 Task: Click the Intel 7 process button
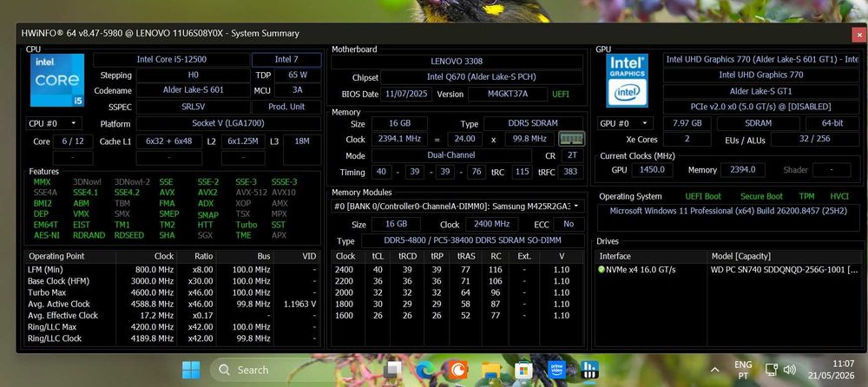point(286,59)
